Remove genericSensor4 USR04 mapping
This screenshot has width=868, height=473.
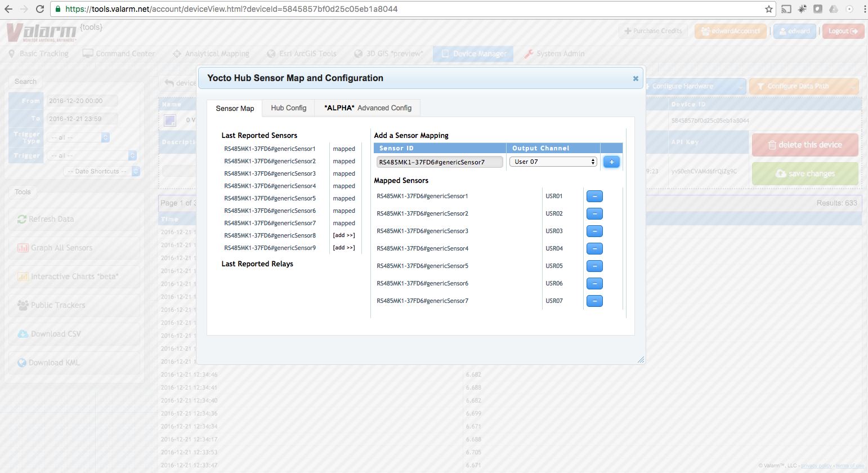pos(594,248)
